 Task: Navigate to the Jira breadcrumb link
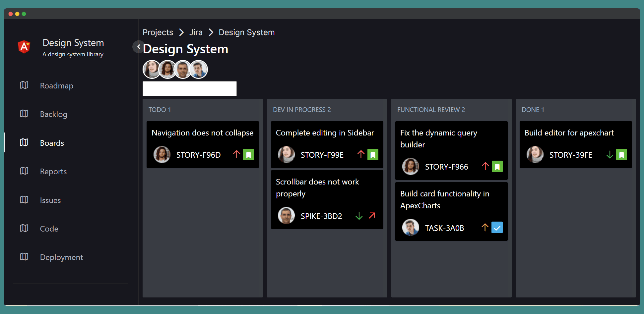[196, 32]
